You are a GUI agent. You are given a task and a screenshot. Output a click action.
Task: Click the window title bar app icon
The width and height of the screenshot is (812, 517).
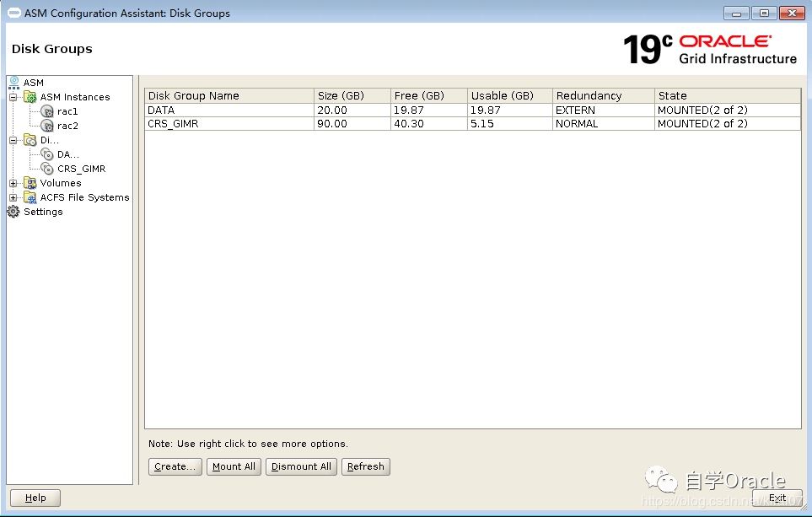14,13
